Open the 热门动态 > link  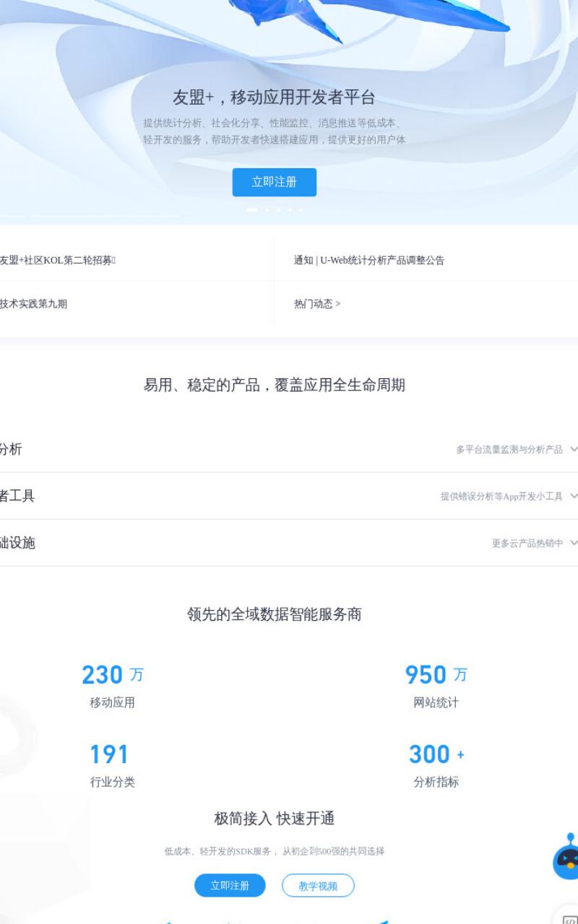(317, 304)
